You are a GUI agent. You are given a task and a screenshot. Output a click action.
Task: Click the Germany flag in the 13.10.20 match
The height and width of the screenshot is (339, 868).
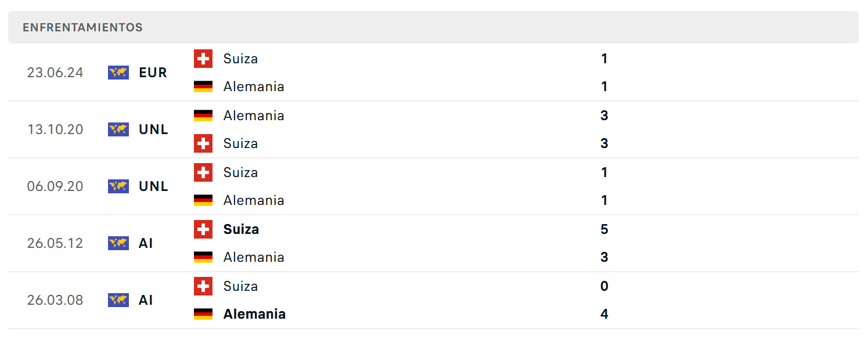(x=203, y=116)
